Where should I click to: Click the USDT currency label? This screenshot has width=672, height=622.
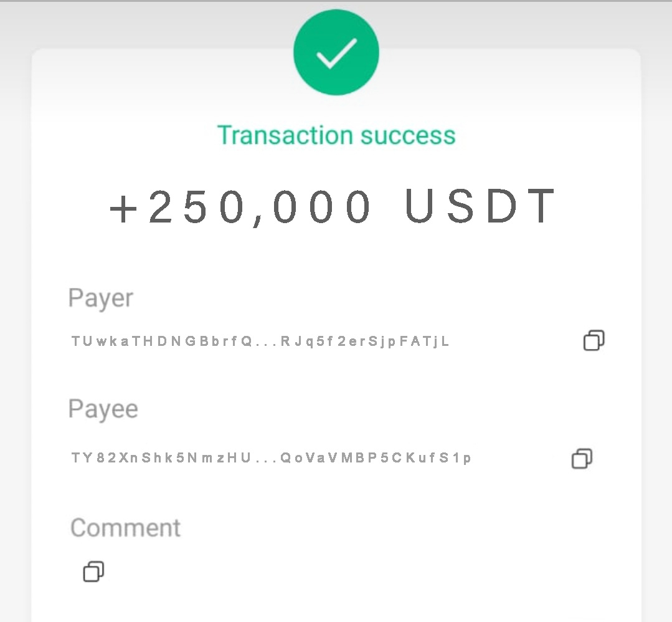coord(480,206)
